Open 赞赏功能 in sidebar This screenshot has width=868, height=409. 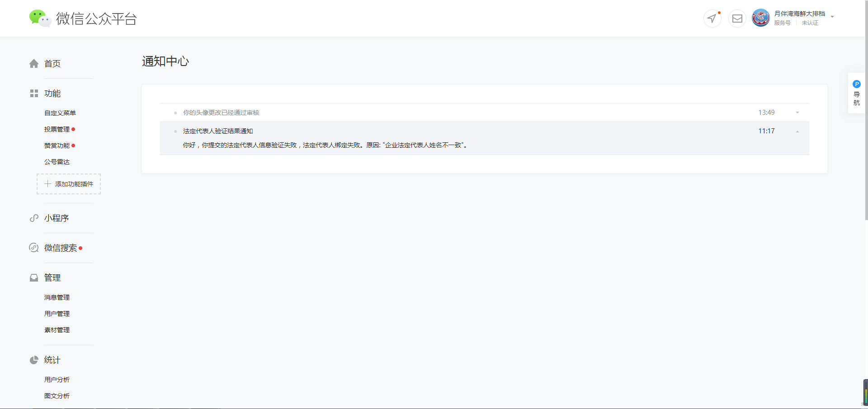click(x=57, y=146)
